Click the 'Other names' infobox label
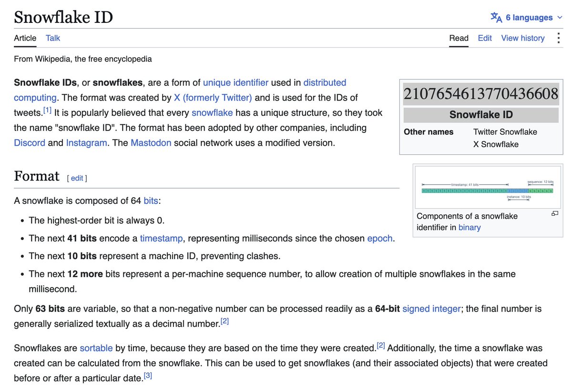572x392 pixels. pos(429,132)
